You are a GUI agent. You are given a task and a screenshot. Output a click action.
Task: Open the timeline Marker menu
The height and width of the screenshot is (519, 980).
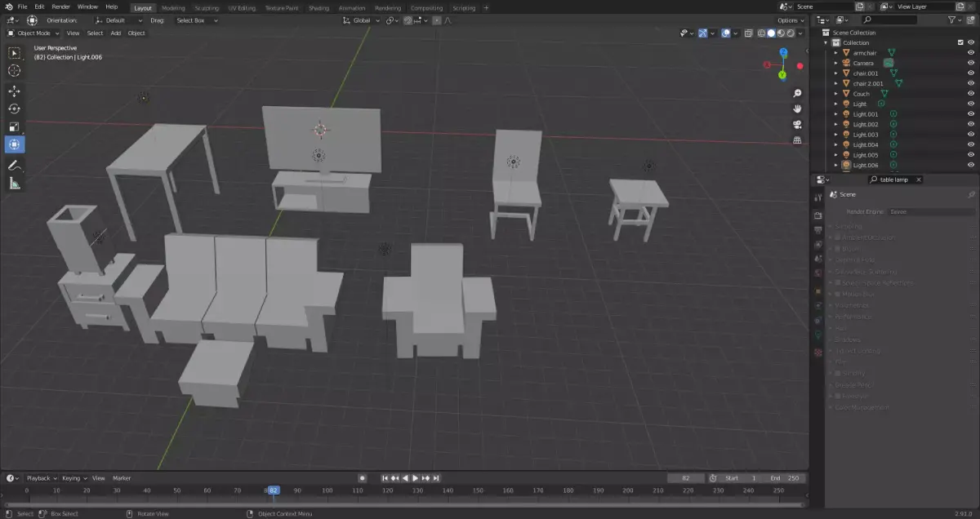coord(122,478)
